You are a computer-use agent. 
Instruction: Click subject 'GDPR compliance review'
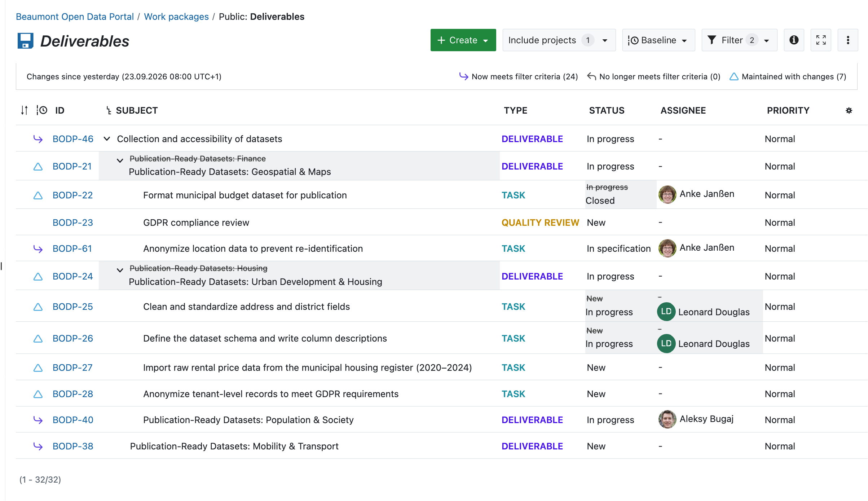(196, 223)
